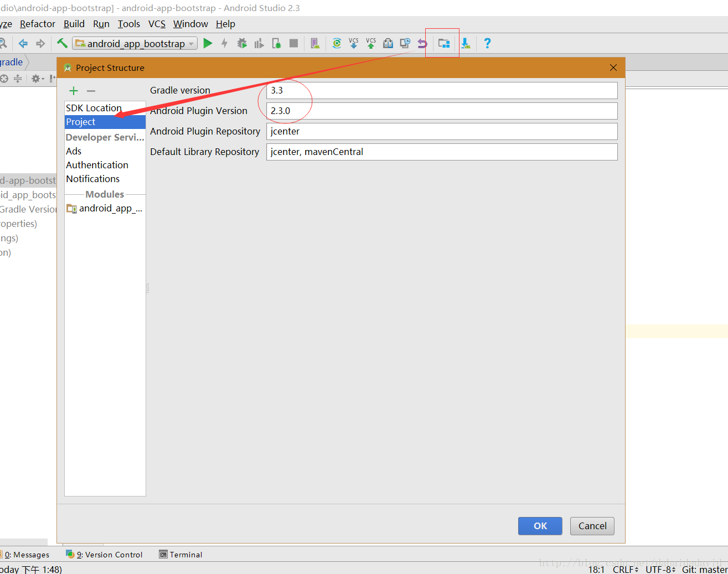Open the Project Structure toolbar icon
728x574 pixels.
point(443,43)
